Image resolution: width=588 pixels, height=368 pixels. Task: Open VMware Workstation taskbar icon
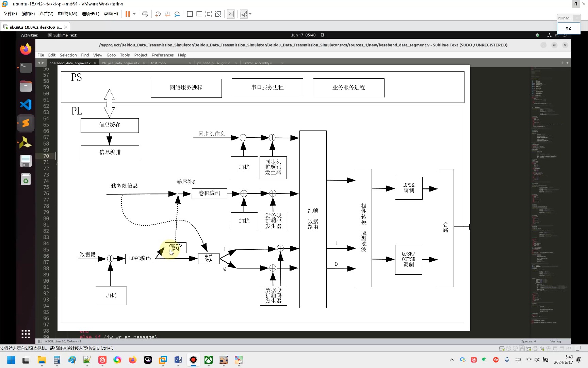click(163, 360)
